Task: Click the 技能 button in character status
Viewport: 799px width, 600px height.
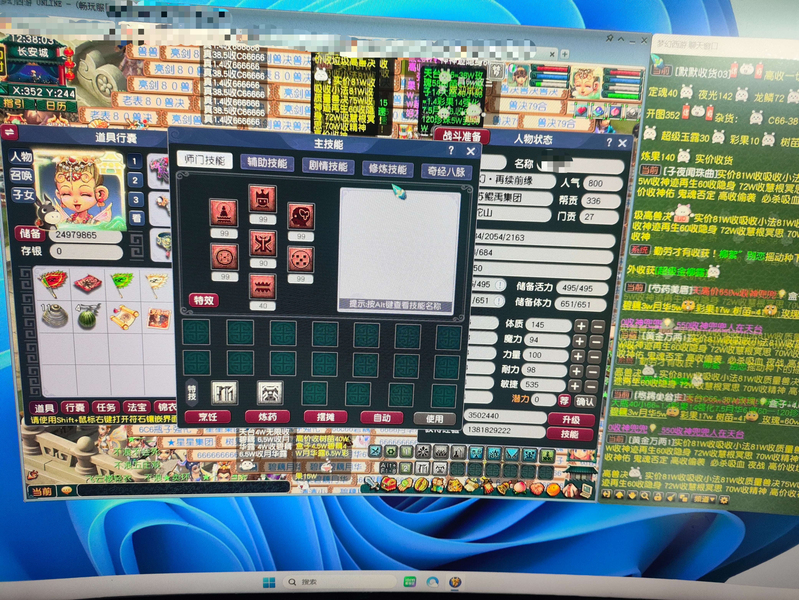Action: point(570,434)
